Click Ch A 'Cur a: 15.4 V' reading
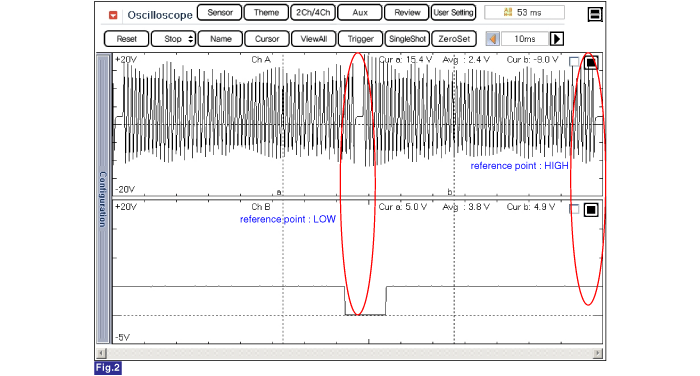This screenshot has height=376, width=700. [405, 59]
